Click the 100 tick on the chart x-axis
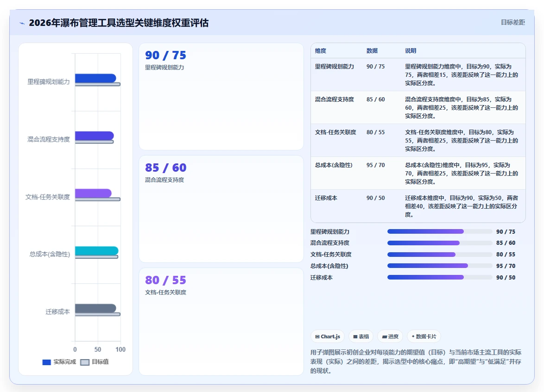This screenshot has height=392, width=544. (x=120, y=349)
